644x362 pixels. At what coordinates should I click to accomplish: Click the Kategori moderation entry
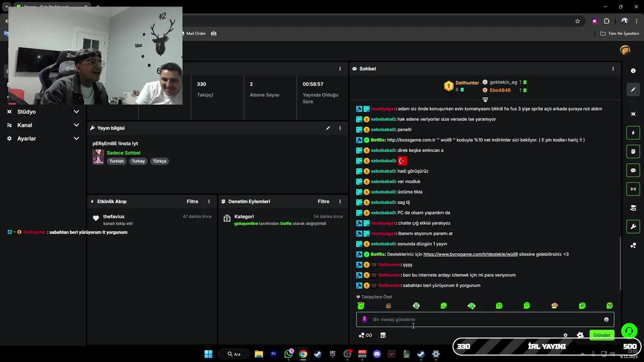point(244,217)
